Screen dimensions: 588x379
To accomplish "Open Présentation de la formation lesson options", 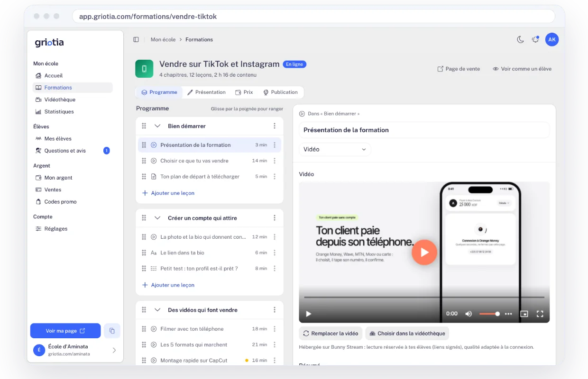I will coord(275,145).
